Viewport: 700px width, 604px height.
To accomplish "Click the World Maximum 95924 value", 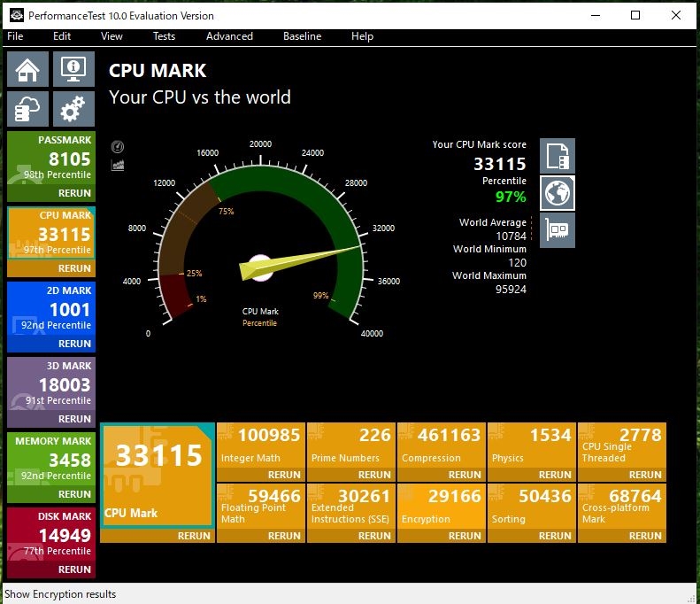I will [511, 289].
